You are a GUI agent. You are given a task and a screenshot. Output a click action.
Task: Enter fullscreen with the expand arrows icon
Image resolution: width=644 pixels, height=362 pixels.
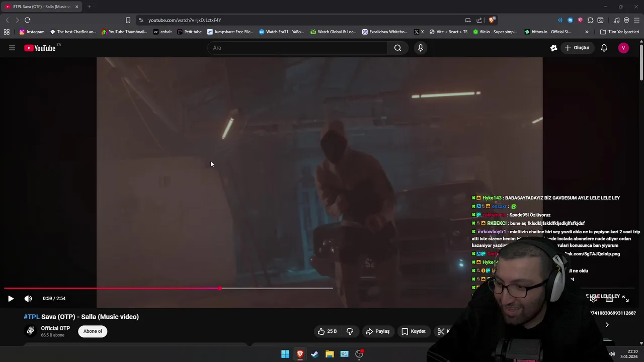tap(625, 298)
